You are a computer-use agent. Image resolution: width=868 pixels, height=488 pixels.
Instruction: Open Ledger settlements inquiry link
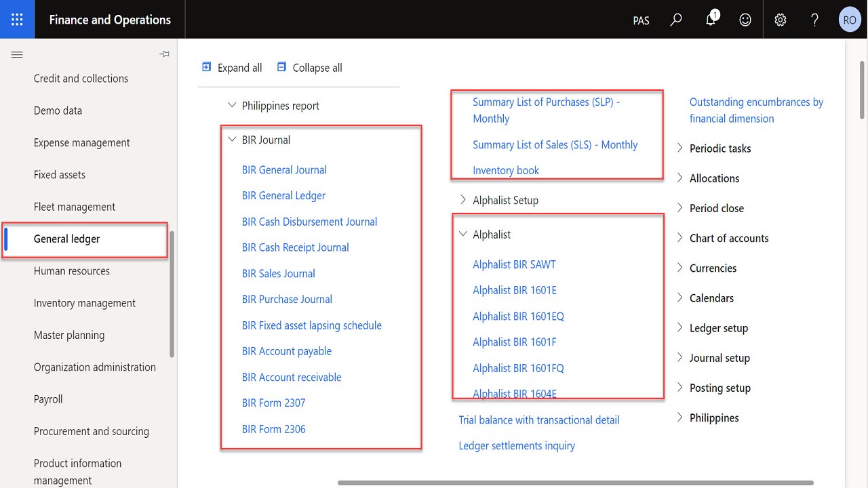coord(517,446)
